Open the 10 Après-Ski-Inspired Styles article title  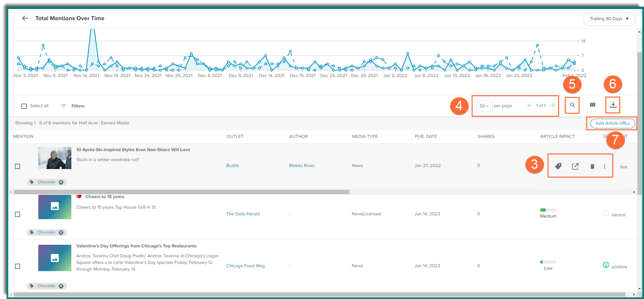pyautogui.click(x=133, y=150)
